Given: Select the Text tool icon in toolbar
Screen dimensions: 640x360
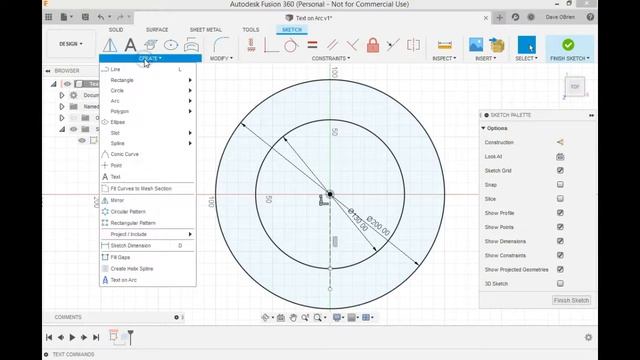Looking at the screenshot, I should [130, 45].
